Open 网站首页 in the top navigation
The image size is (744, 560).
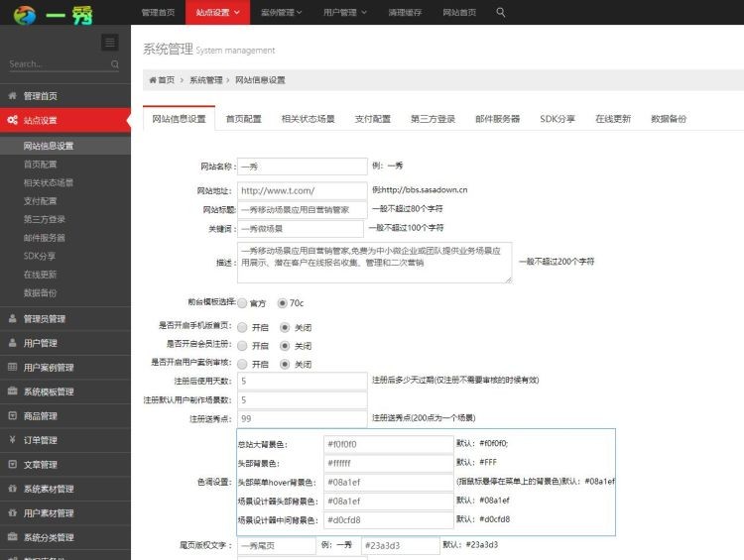(459, 12)
